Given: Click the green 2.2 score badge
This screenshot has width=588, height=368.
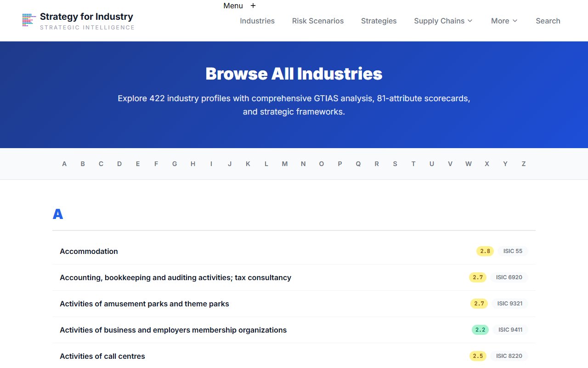Looking at the screenshot, I should (479, 330).
